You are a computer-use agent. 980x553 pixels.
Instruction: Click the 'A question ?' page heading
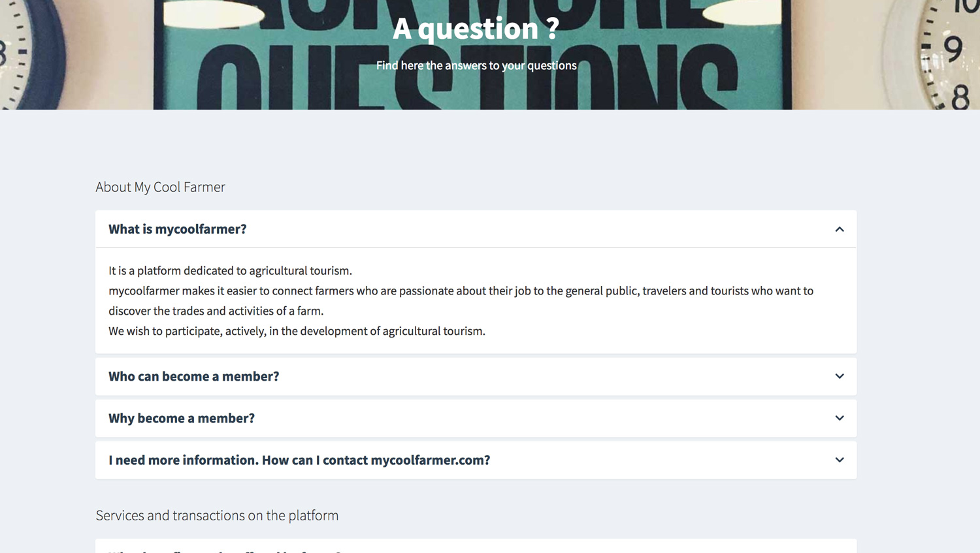click(x=476, y=28)
